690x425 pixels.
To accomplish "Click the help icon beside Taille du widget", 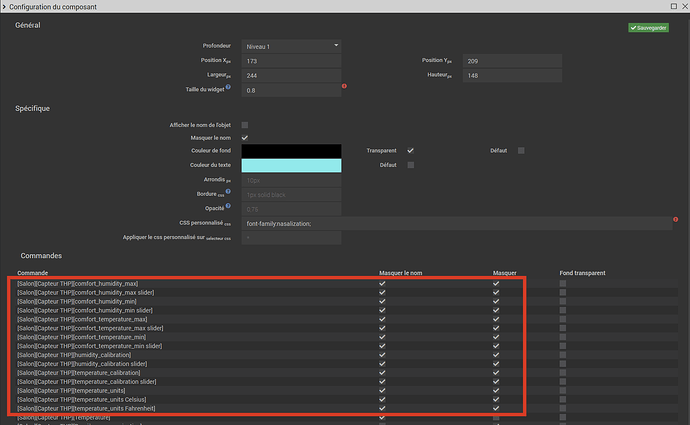I will [x=228, y=87].
